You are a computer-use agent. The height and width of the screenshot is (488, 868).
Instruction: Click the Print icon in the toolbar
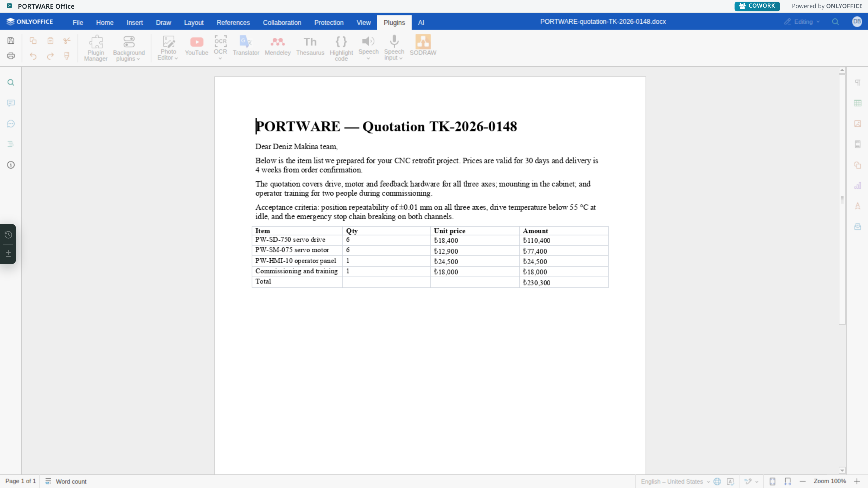click(11, 56)
